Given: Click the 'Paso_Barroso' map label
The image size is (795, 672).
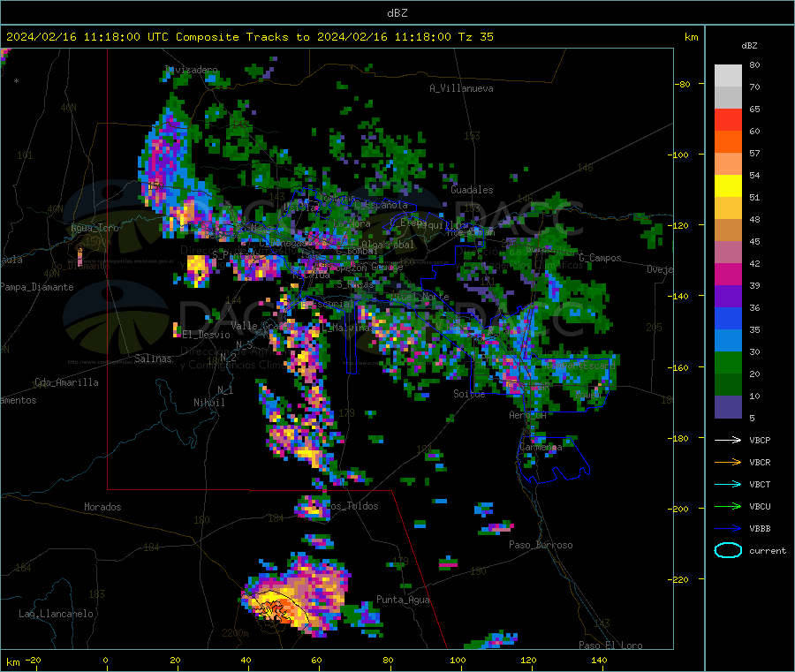Looking at the screenshot, I should 541,545.
